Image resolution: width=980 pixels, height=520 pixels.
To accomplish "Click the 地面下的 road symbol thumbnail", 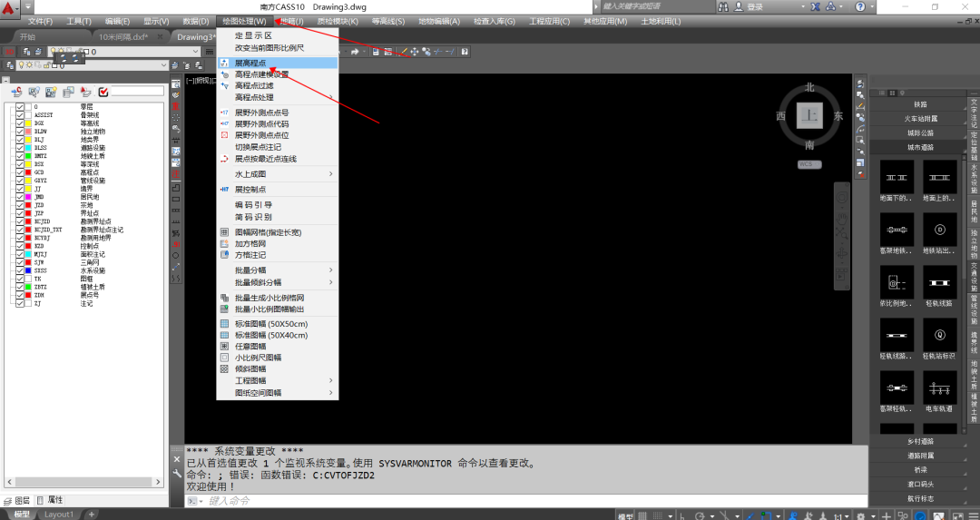I will 897,177.
